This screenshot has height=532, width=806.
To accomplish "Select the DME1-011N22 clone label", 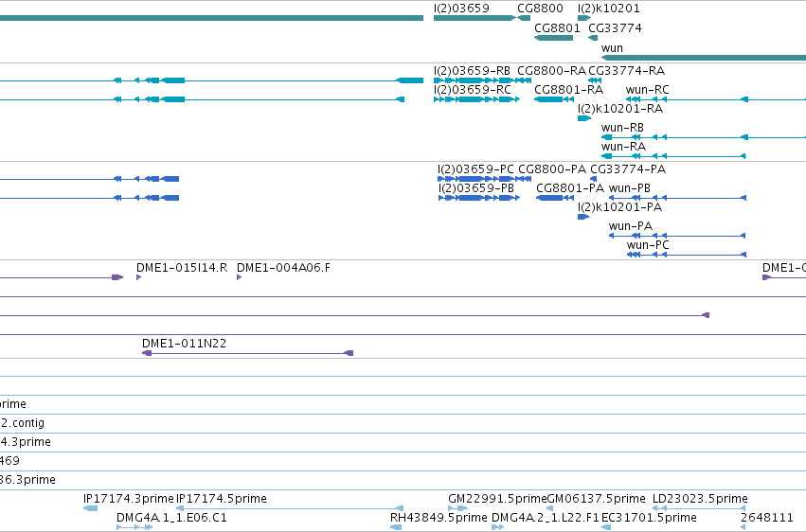I will (x=184, y=343).
